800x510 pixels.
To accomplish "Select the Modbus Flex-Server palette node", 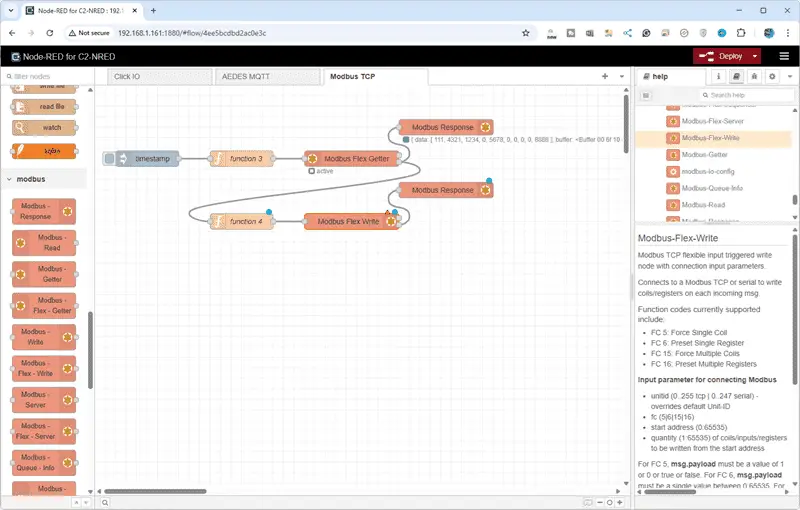I will 44,431.
